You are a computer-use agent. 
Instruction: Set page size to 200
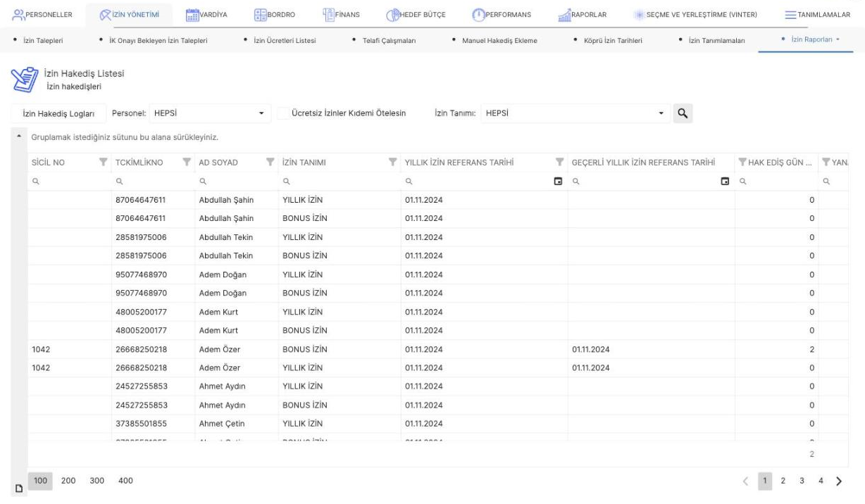(69, 480)
